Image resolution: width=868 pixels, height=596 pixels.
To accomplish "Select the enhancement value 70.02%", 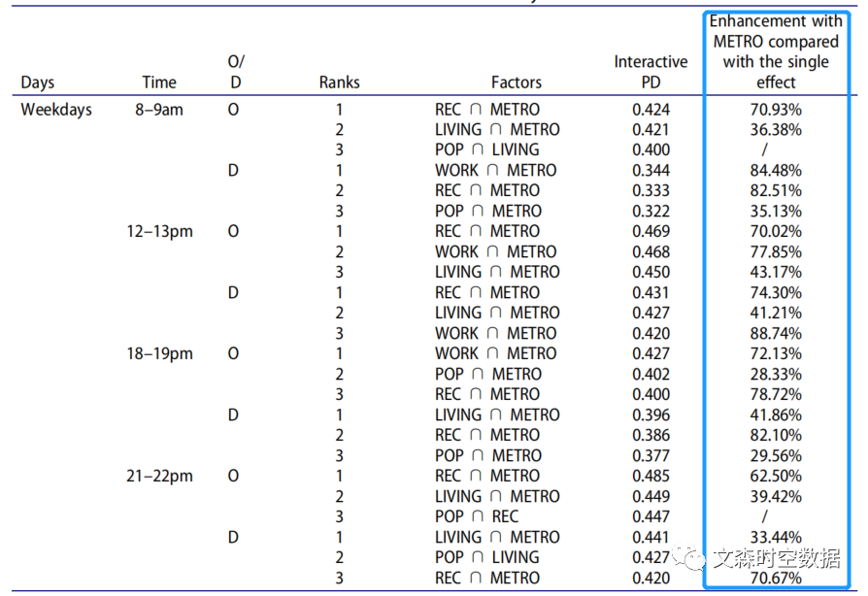I will click(x=776, y=231).
